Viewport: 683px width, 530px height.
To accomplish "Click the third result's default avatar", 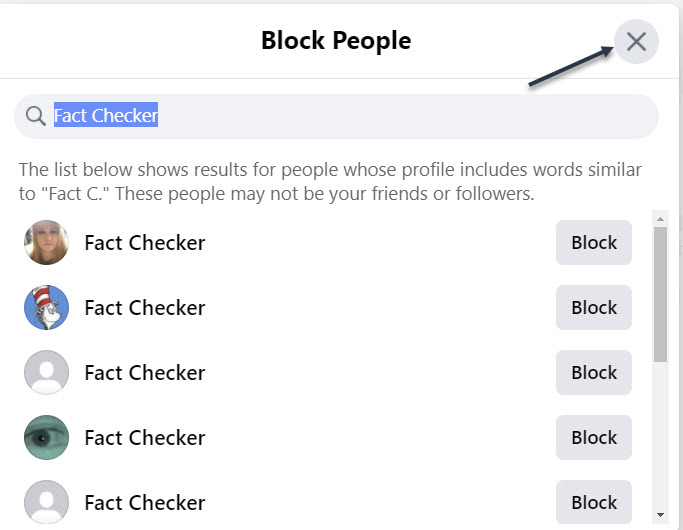I will pos(46,373).
